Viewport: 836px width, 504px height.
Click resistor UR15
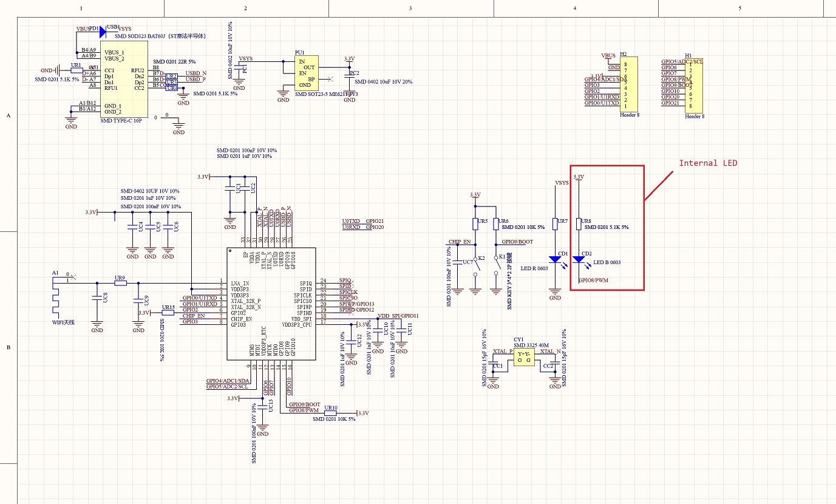[168, 313]
